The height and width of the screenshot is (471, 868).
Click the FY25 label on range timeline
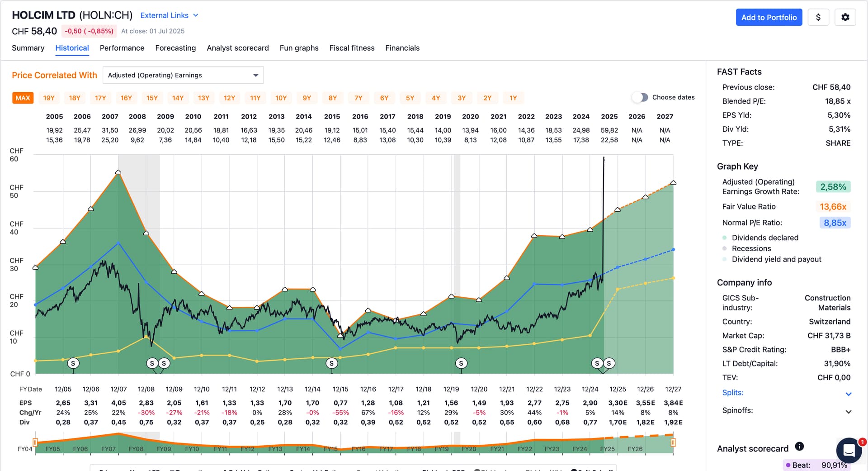pos(607,449)
